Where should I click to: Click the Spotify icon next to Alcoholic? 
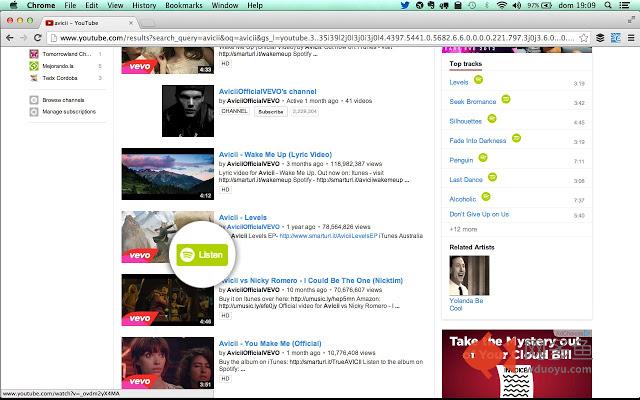click(x=486, y=196)
